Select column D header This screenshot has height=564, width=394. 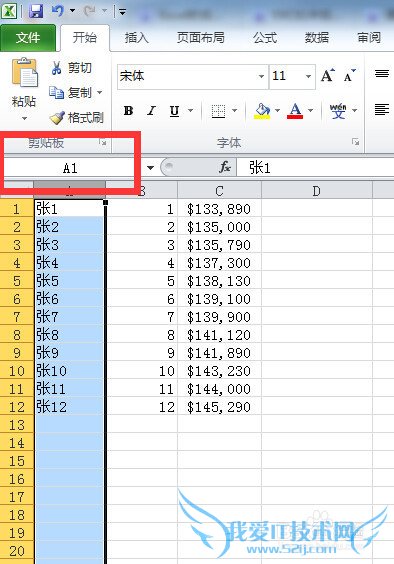click(x=317, y=191)
